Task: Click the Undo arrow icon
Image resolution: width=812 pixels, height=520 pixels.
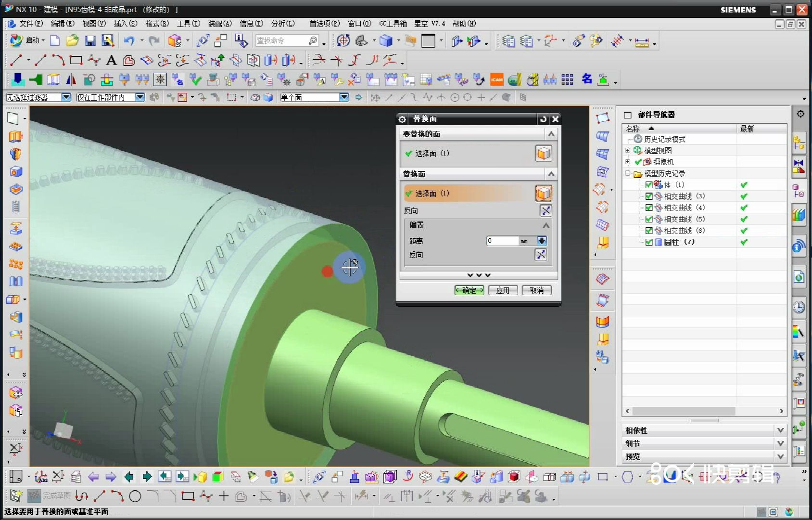Action: tap(128, 41)
